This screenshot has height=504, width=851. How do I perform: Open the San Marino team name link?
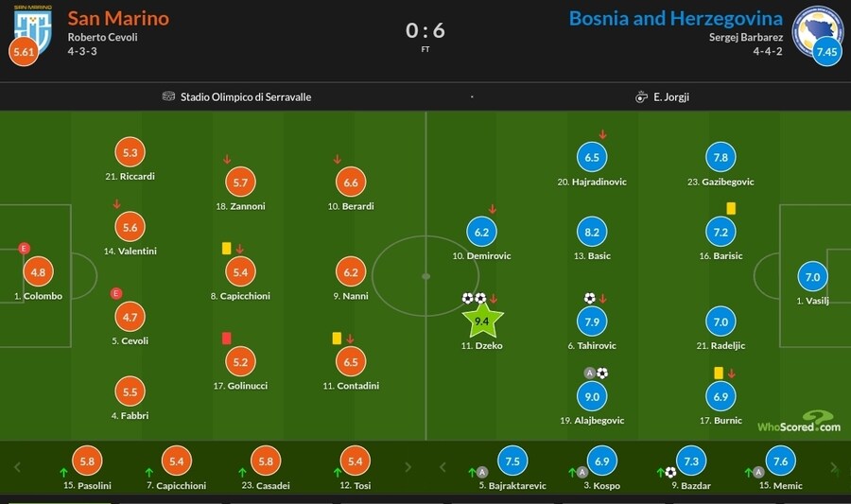coord(118,18)
